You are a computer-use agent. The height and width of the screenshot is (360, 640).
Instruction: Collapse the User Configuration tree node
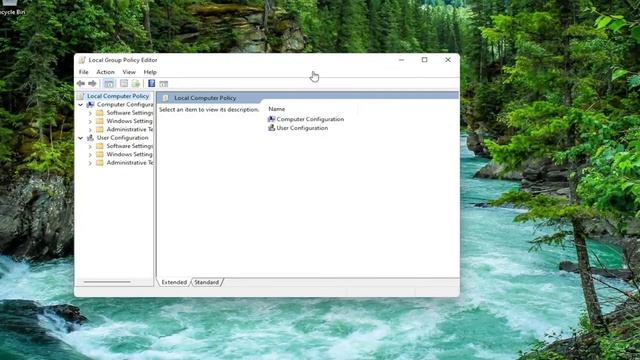(x=81, y=138)
